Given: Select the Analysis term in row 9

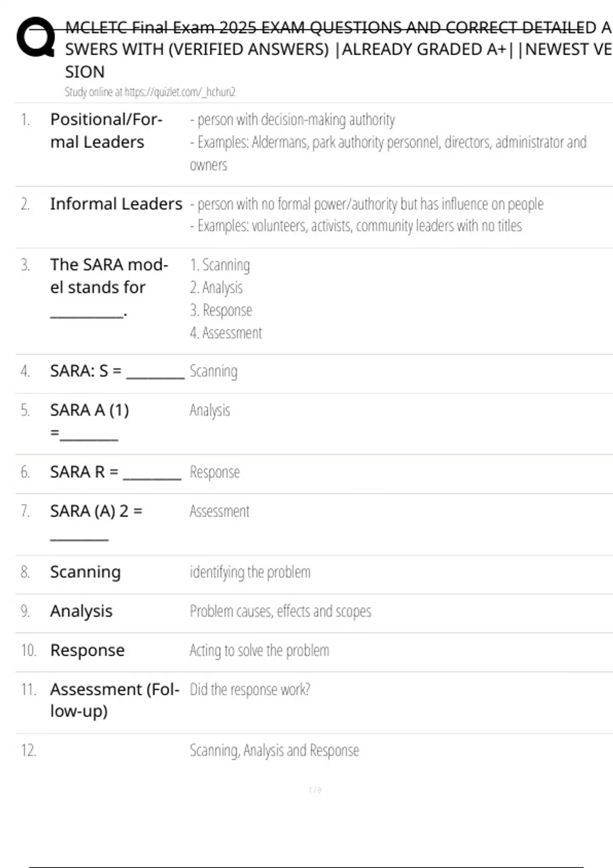Looking at the screenshot, I should coord(81,611).
